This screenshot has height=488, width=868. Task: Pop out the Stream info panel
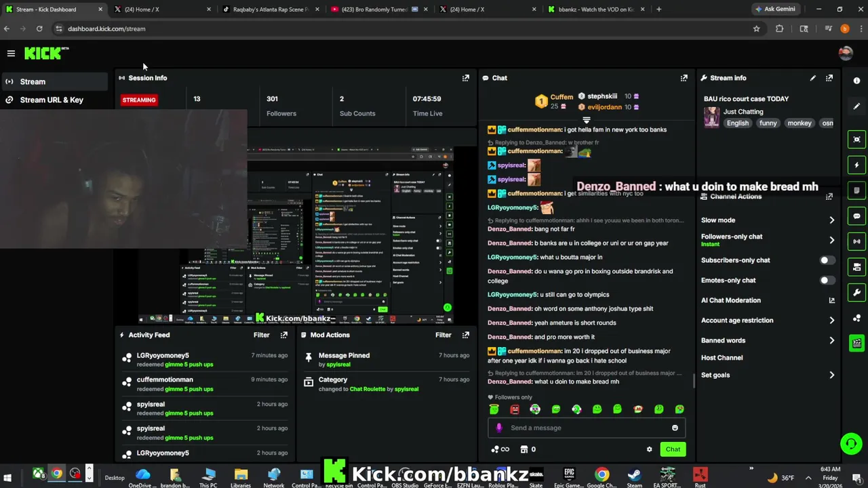click(x=829, y=78)
